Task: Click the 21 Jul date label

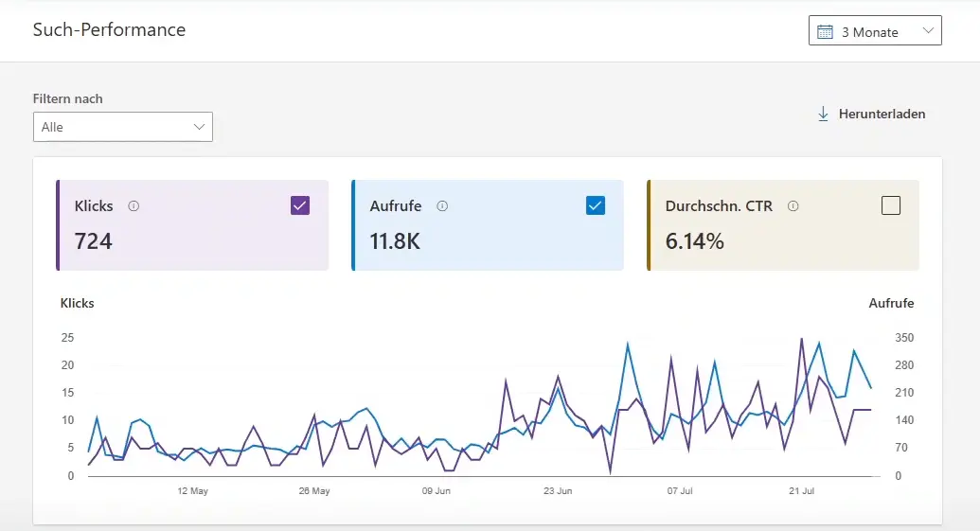Action: (x=801, y=491)
